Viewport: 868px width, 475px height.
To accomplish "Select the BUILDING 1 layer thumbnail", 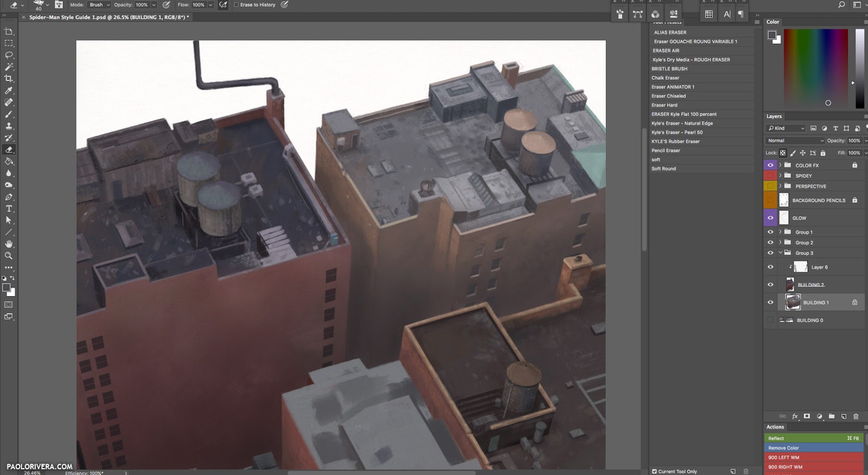I will coord(793,303).
